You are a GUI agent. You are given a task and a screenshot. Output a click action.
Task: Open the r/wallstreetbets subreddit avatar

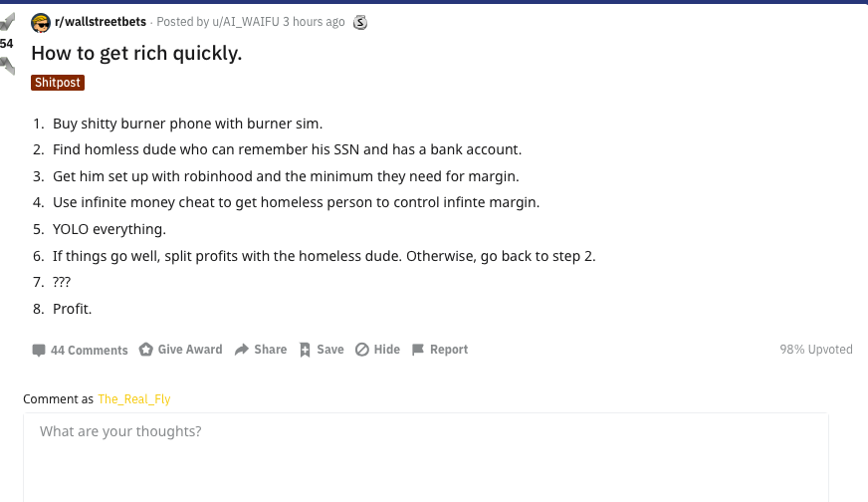(41, 23)
